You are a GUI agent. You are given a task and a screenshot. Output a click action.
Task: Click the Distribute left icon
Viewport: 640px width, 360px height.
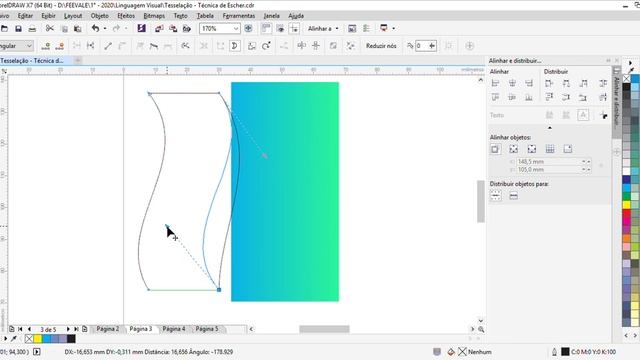click(549, 83)
